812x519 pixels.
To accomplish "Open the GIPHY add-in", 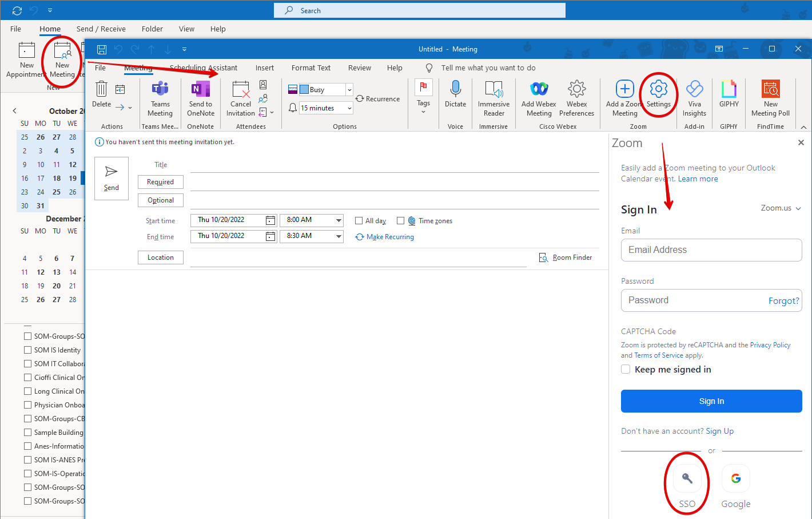I will 729,90.
